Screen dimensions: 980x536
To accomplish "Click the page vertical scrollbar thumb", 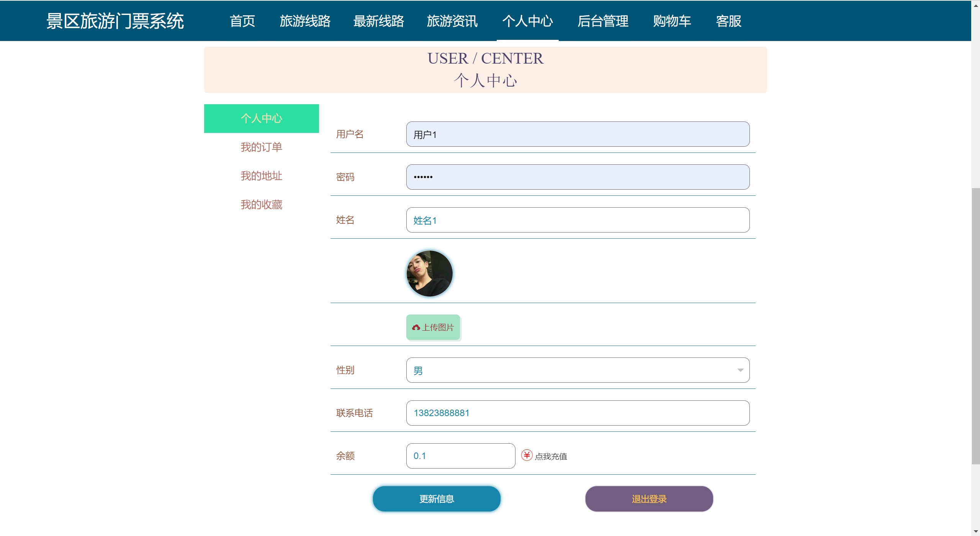I will pyautogui.click(x=975, y=326).
